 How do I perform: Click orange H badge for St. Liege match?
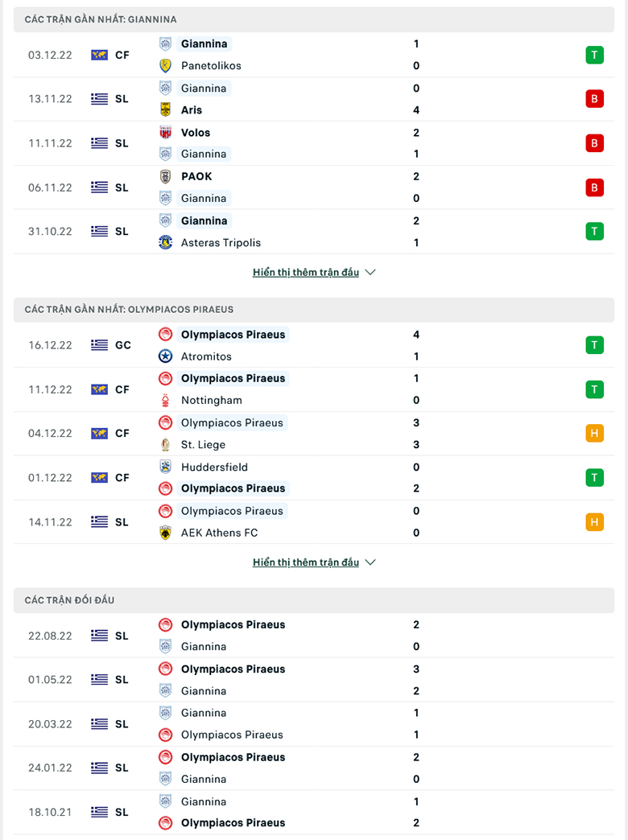tap(594, 433)
